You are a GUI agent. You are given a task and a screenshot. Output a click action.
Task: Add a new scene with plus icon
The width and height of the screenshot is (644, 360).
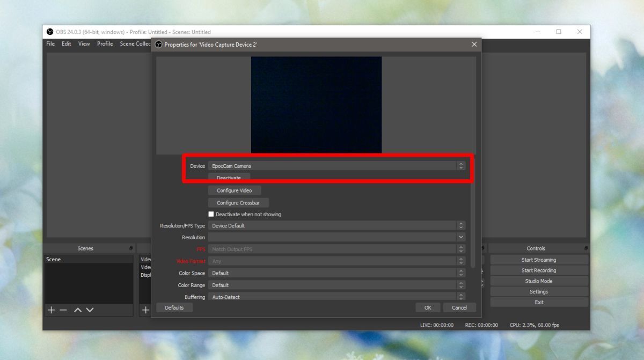coord(52,310)
